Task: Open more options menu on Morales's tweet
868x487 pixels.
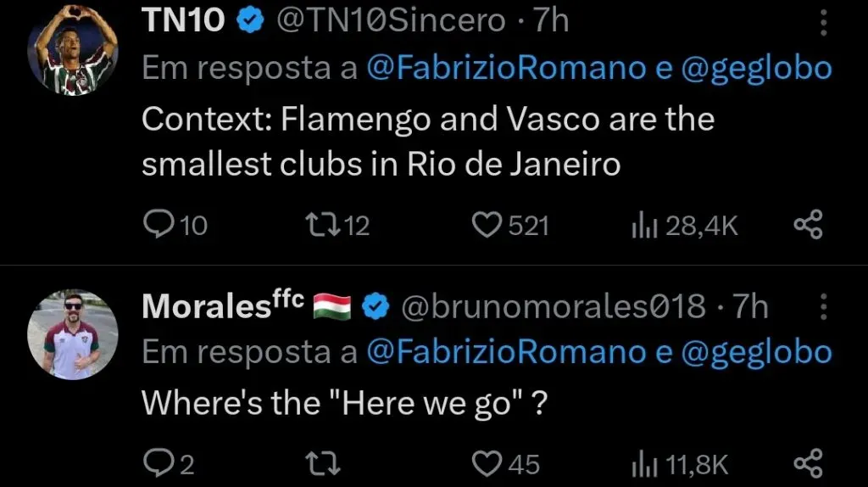Action: tap(823, 307)
